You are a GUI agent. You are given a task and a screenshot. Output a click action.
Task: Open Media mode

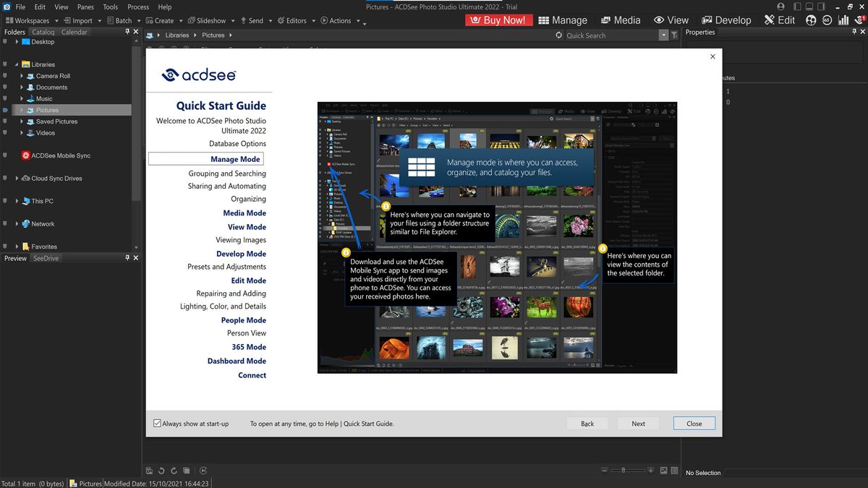pyautogui.click(x=620, y=20)
